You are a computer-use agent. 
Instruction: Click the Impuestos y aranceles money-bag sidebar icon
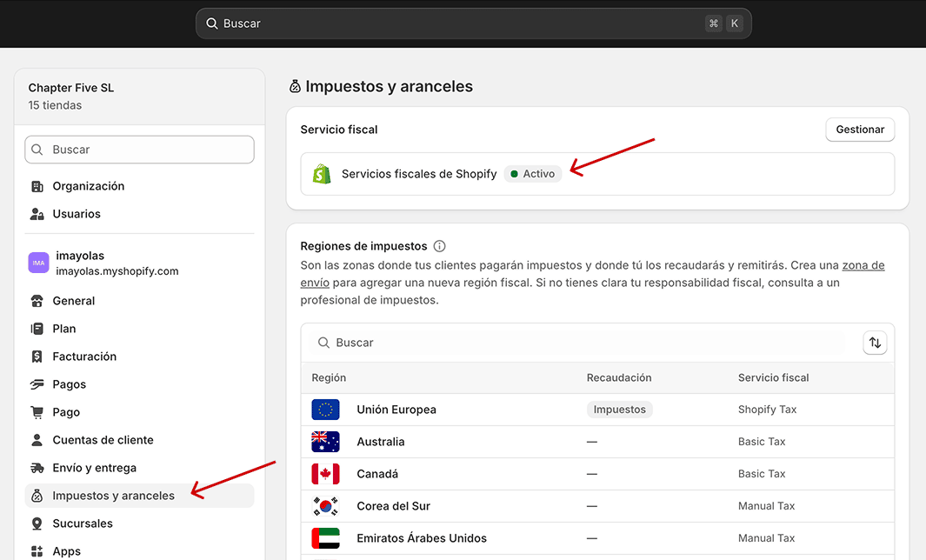[37, 496]
